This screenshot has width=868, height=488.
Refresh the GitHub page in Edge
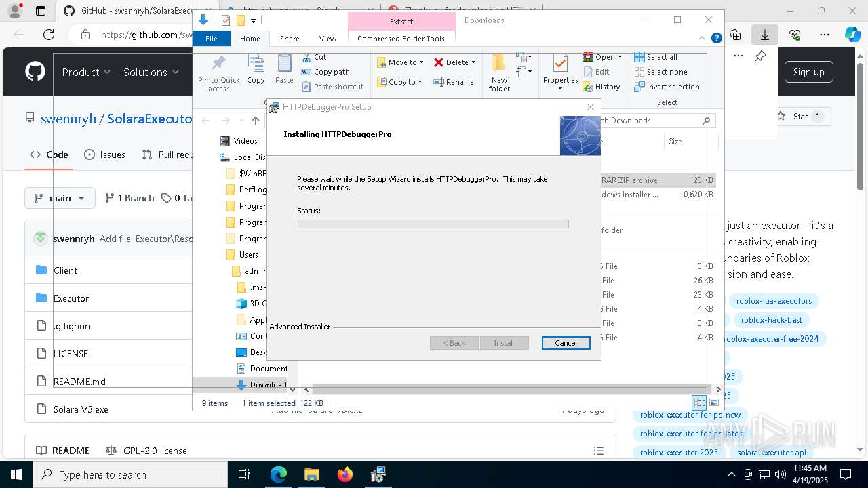click(x=49, y=35)
